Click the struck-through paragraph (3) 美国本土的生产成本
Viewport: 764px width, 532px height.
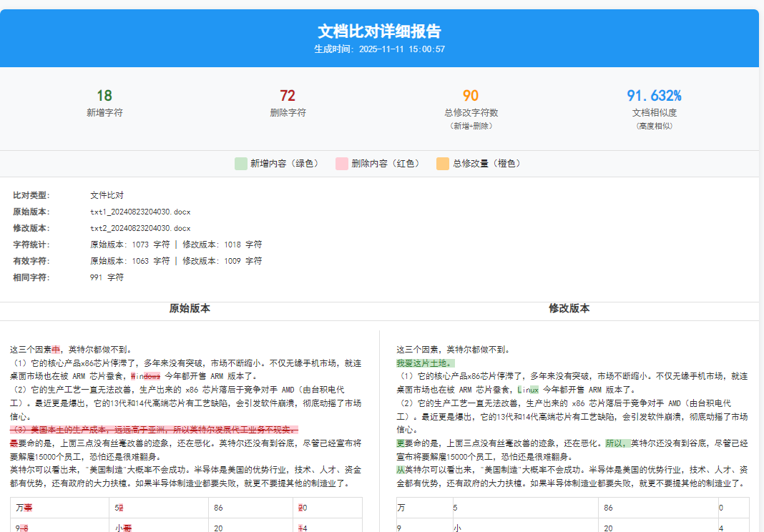click(154, 430)
